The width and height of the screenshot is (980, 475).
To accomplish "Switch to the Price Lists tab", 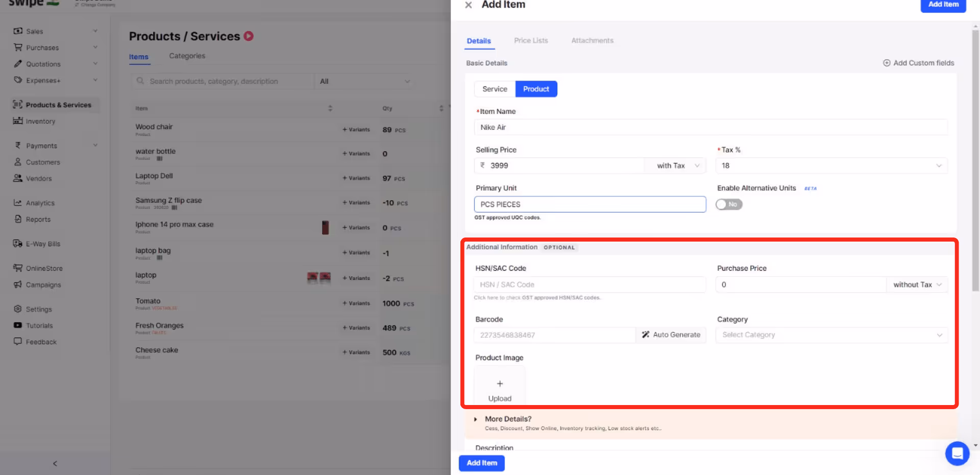I will point(531,40).
